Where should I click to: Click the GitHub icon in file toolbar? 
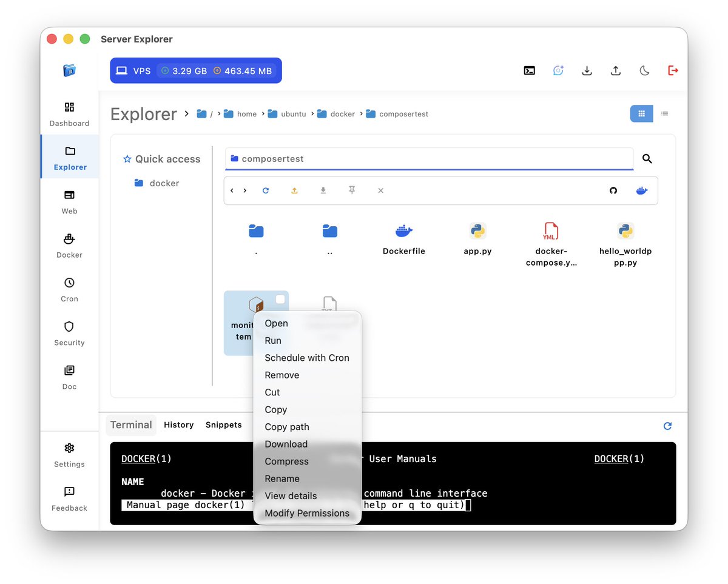click(613, 190)
